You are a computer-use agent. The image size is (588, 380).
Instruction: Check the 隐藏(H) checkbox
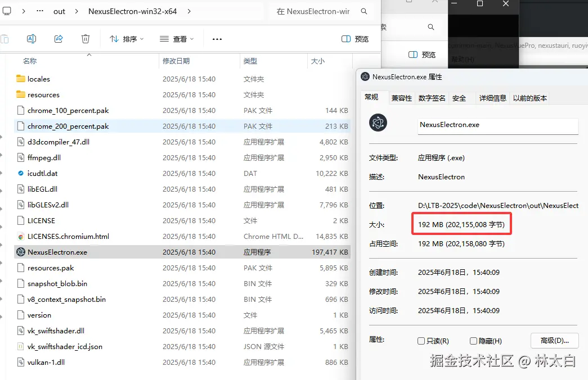[473, 341]
